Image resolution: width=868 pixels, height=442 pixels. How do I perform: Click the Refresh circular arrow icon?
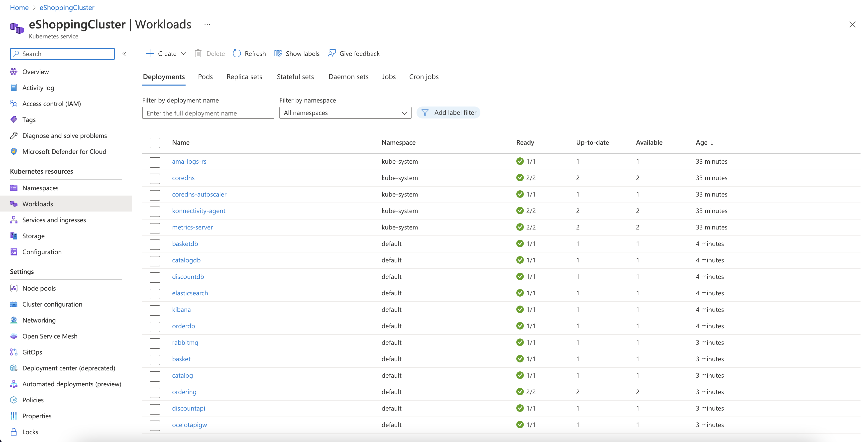[x=237, y=54]
